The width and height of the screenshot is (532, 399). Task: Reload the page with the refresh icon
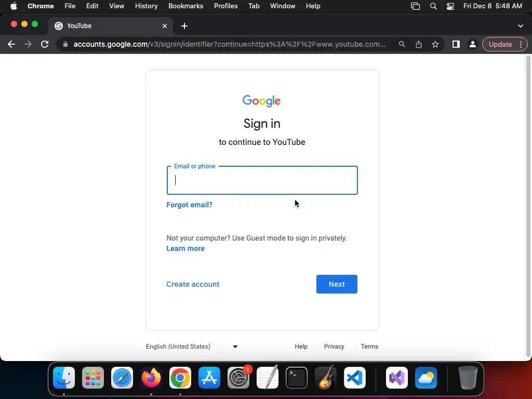(45, 45)
